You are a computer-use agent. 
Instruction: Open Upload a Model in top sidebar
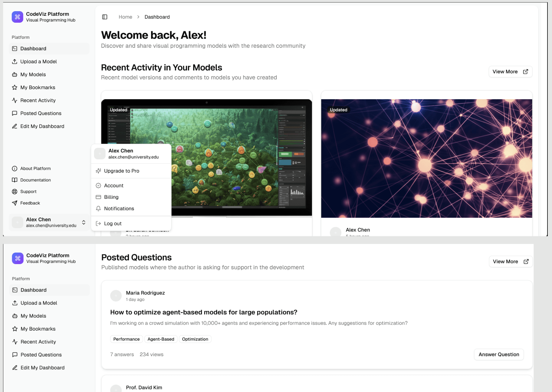pyautogui.click(x=49, y=61)
